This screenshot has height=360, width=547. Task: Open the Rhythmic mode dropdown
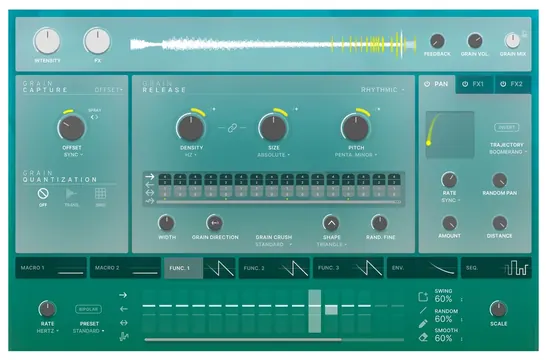[383, 90]
